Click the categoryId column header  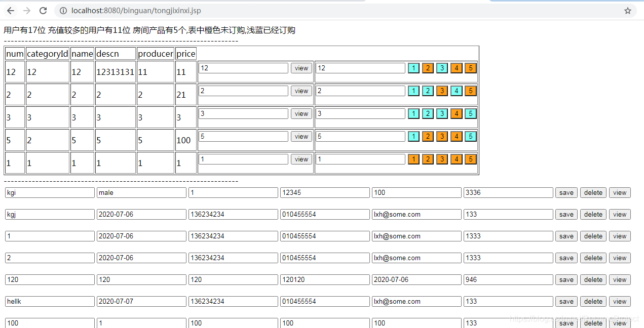48,54
